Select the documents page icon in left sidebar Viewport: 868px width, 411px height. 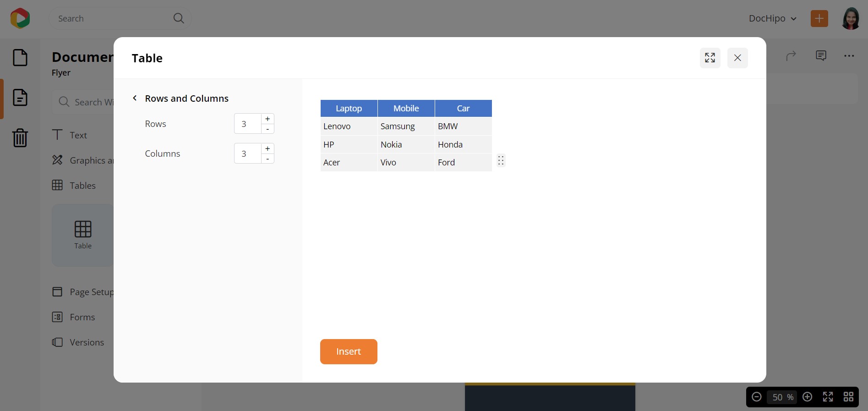tap(20, 98)
